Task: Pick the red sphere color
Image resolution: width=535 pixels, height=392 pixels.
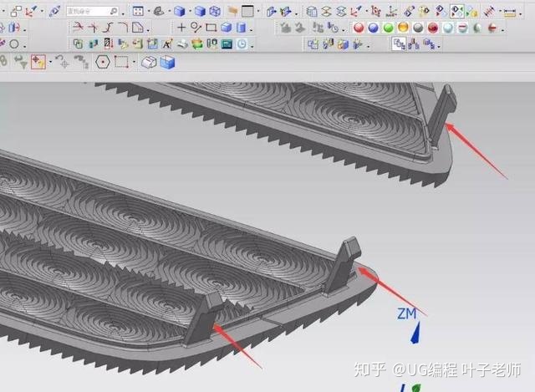Action: click(x=359, y=28)
